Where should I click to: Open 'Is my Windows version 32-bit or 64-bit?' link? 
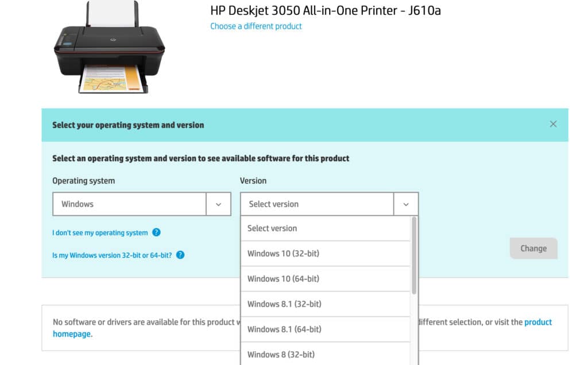pyautogui.click(x=112, y=255)
